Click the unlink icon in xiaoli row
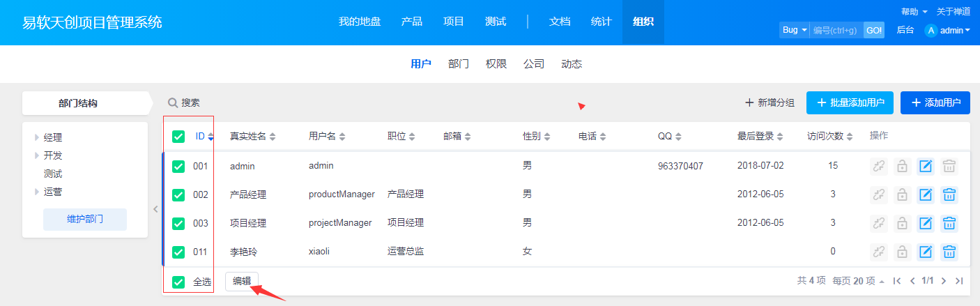Screen dimensions: 980x306 click(x=879, y=252)
